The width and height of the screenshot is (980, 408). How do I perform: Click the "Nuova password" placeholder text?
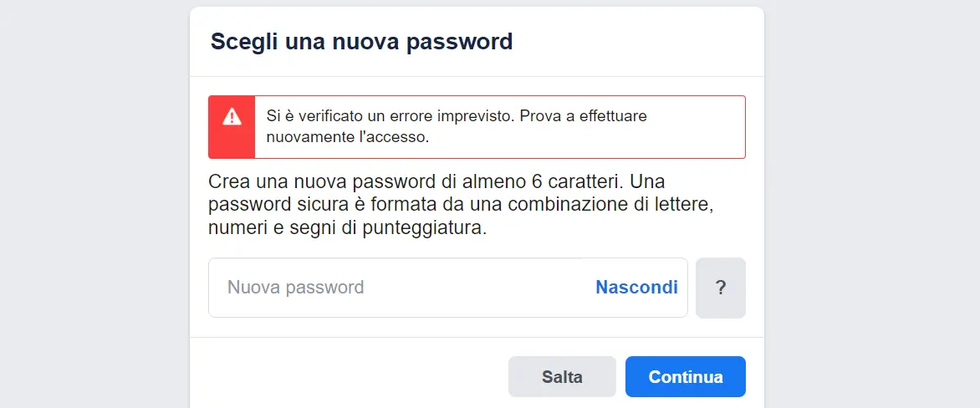point(296,288)
